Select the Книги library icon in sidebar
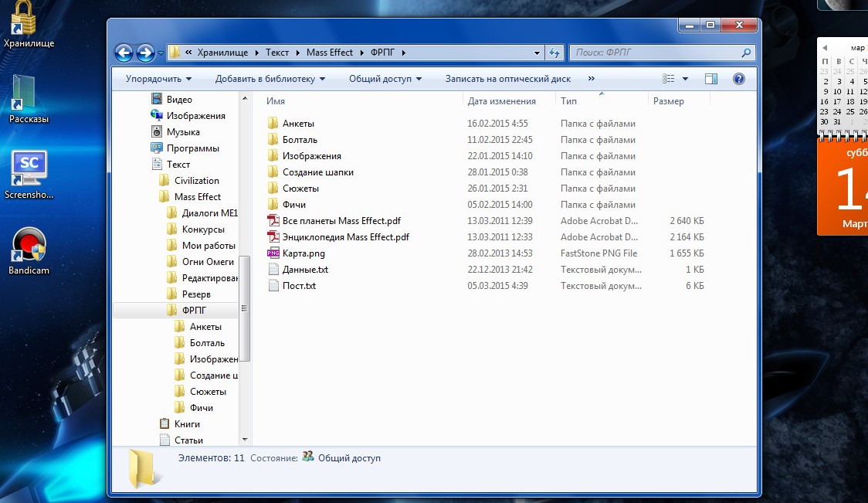This screenshot has height=503, width=868. (x=164, y=423)
